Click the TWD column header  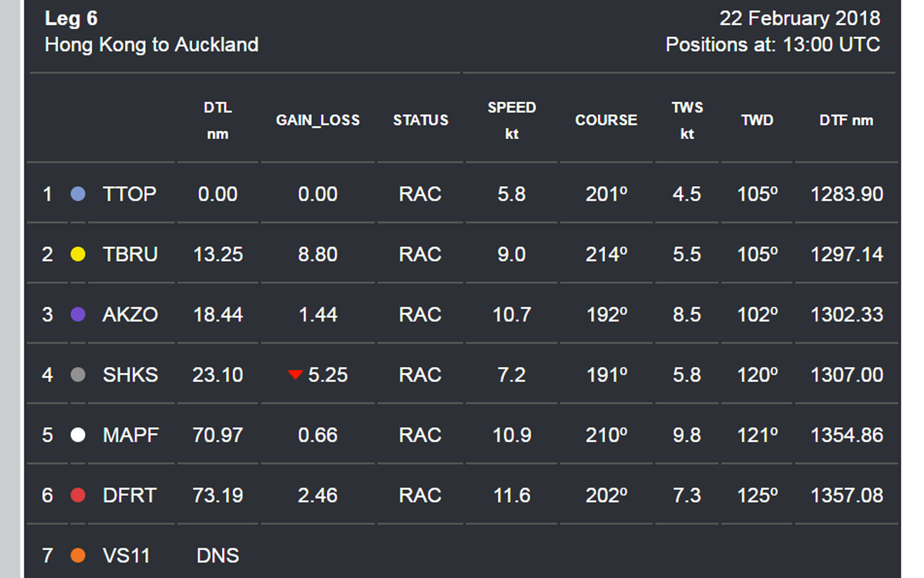tap(757, 120)
